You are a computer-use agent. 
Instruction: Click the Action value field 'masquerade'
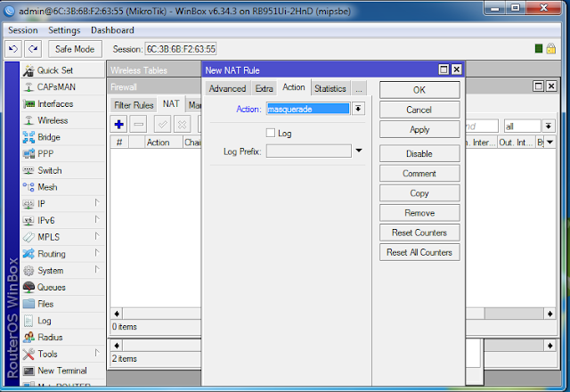[x=308, y=109]
